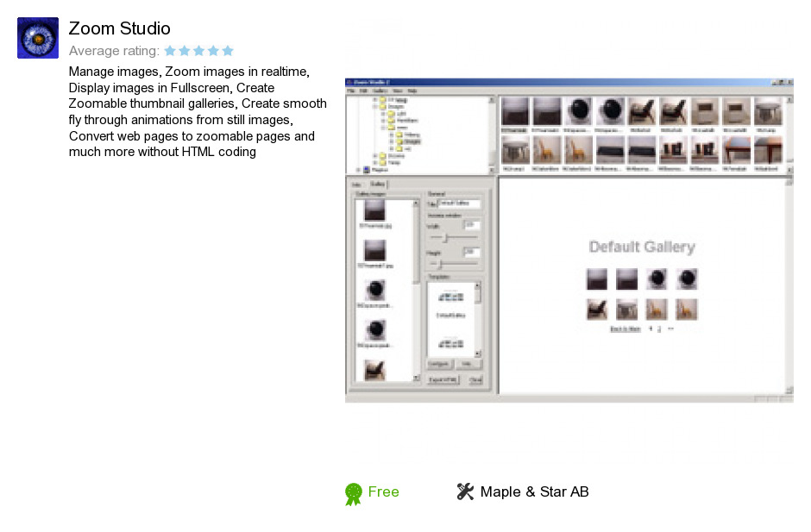Click the next arrows after the page numbers
The image size is (811, 532).
point(671,329)
